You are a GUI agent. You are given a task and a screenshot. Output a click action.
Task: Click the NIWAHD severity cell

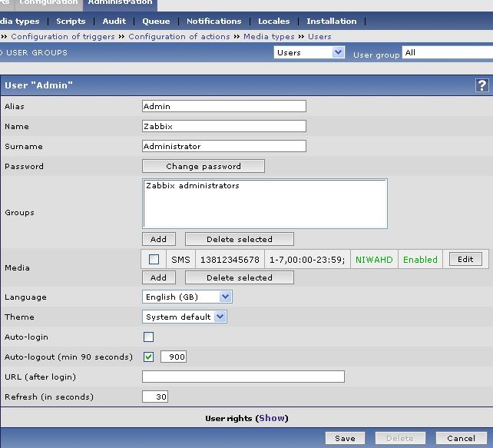[374, 260]
